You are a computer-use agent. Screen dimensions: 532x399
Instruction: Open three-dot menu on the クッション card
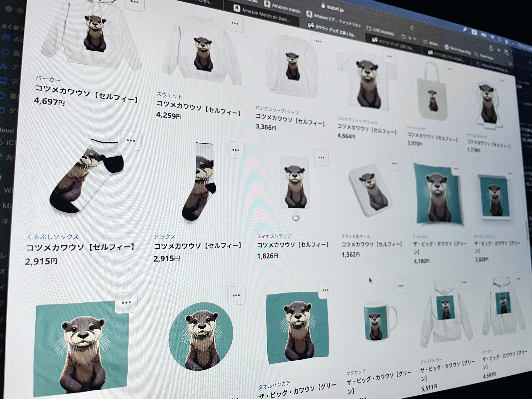[456, 169]
